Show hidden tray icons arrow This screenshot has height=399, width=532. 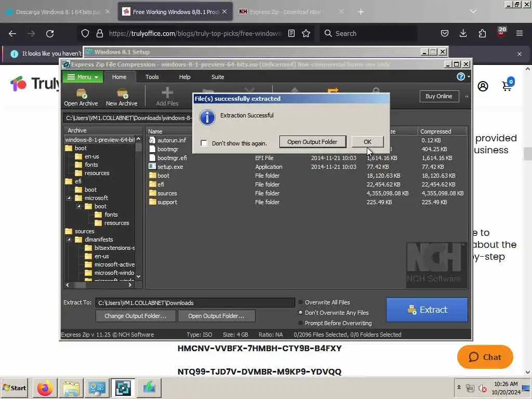coord(459,387)
